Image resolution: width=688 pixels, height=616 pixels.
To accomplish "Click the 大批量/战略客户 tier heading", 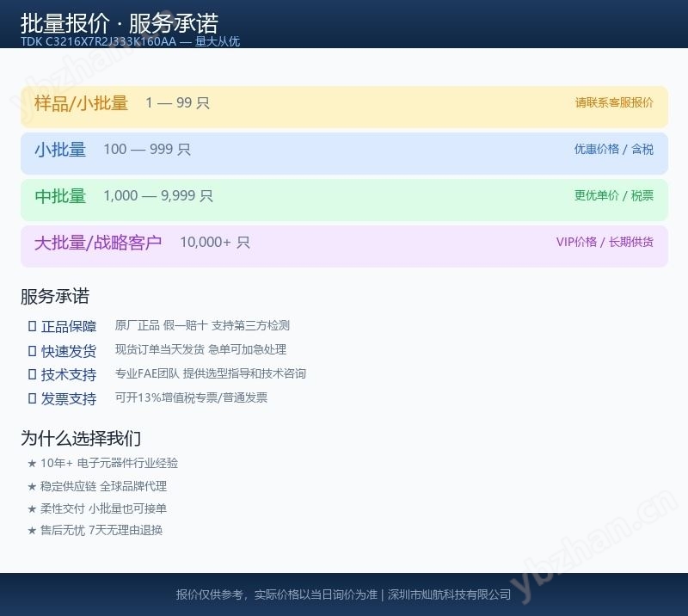I will click(x=98, y=243).
